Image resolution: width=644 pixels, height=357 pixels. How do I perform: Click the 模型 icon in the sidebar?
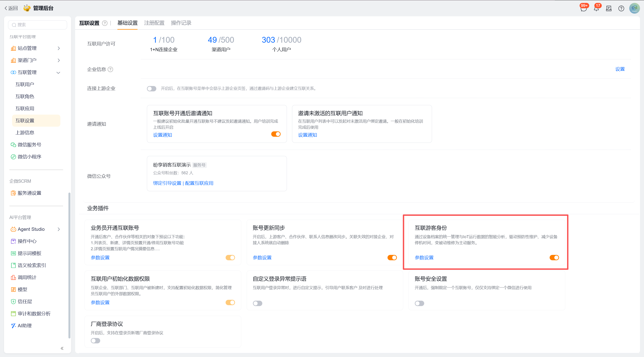pos(13,290)
